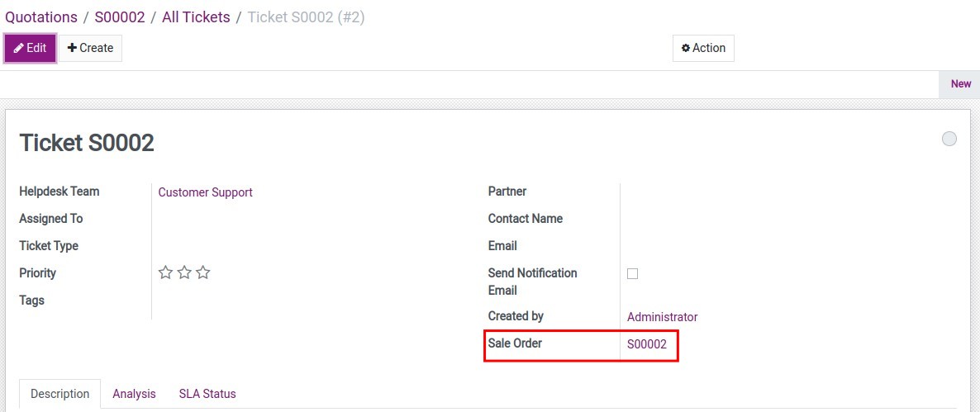Click the Ticket S0002 title heading
The image size is (980, 412).
coord(87,143)
